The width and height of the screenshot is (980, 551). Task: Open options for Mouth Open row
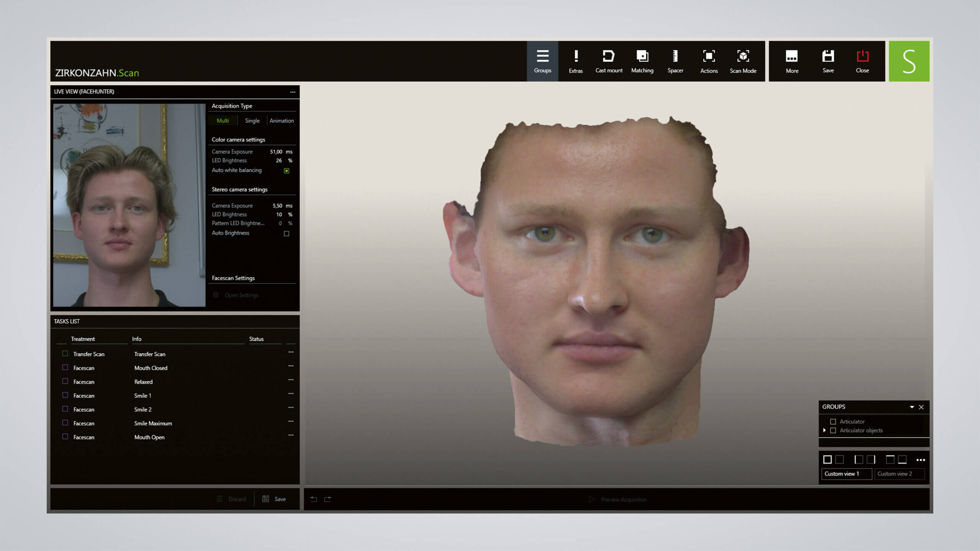click(291, 435)
